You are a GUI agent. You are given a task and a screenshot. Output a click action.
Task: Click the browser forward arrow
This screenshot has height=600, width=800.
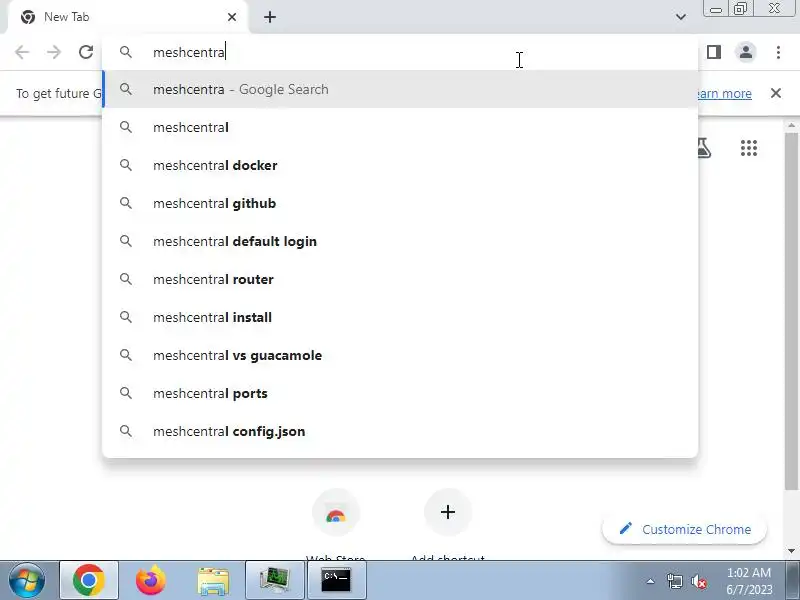click(x=54, y=52)
